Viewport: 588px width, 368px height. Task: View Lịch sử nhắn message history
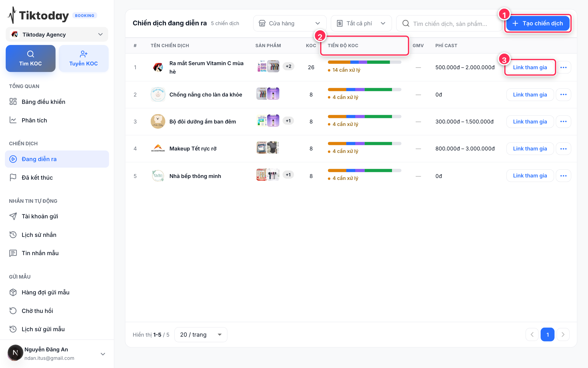57,235
